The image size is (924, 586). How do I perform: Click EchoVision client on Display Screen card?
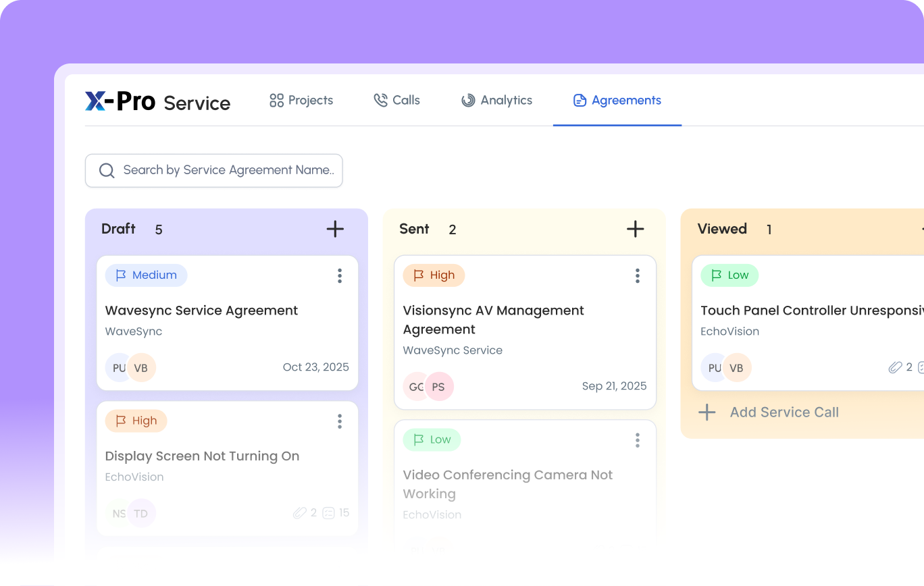click(x=134, y=477)
